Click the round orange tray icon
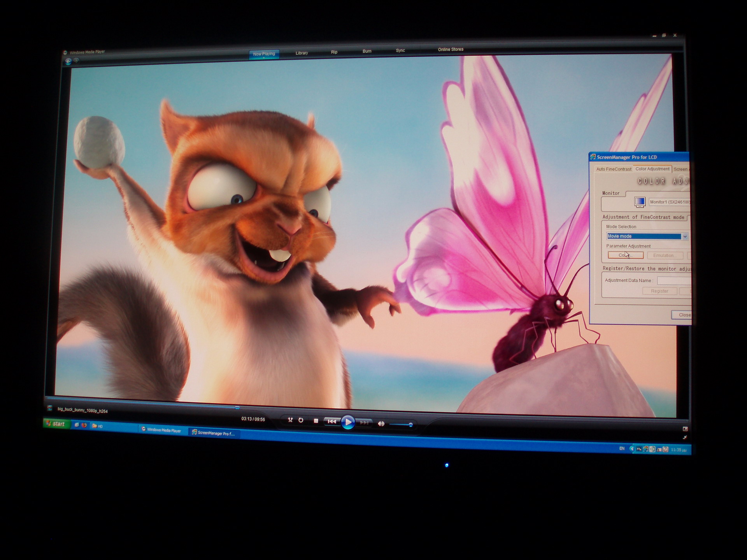747x560 pixels. click(x=665, y=450)
